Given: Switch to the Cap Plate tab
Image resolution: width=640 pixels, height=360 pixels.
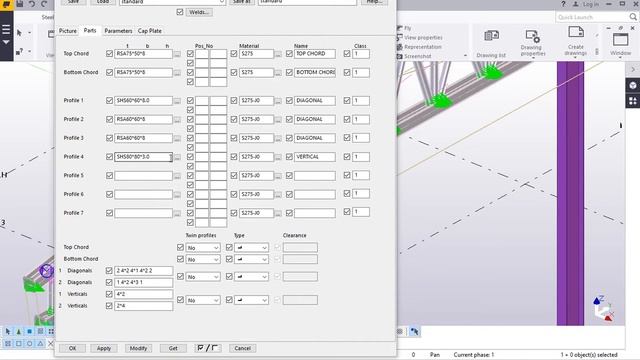Looking at the screenshot, I should (x=150, y=31).
